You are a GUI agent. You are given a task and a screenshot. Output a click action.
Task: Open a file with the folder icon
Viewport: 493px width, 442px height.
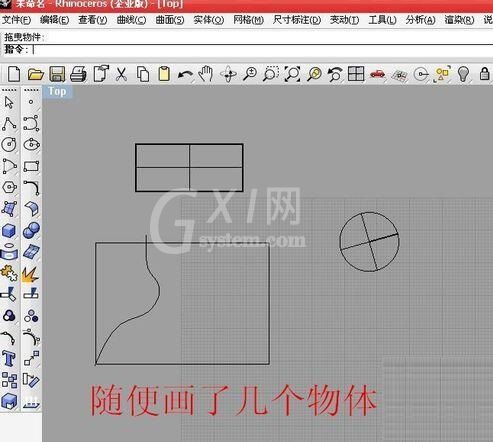[35, 74]
